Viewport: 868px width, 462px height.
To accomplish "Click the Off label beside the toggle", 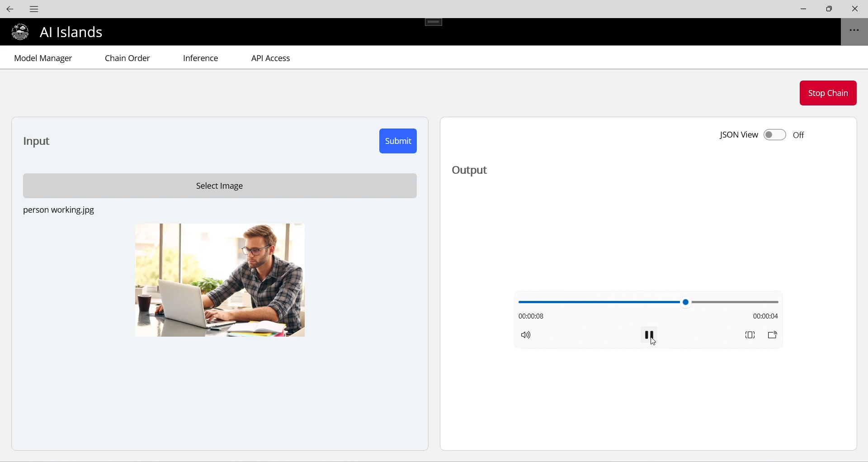I will pyautogui.click(x=799, y=135).
